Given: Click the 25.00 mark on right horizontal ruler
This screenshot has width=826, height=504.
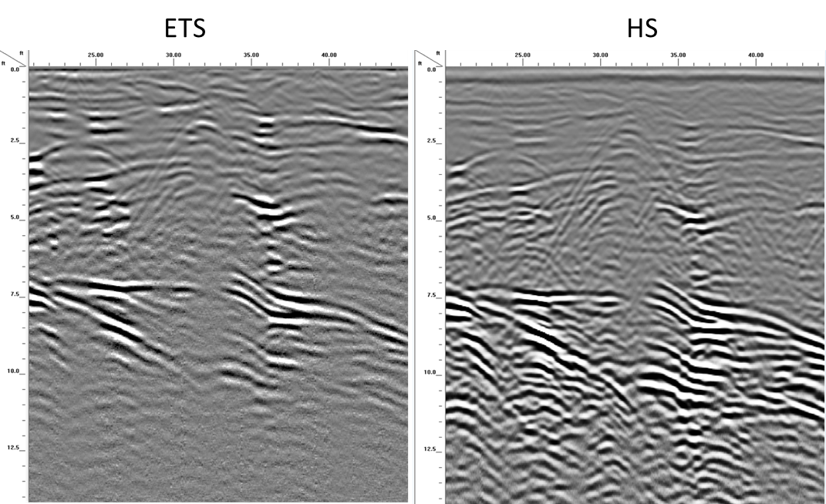Looking at the screenshot, I should tap(522, 55).
